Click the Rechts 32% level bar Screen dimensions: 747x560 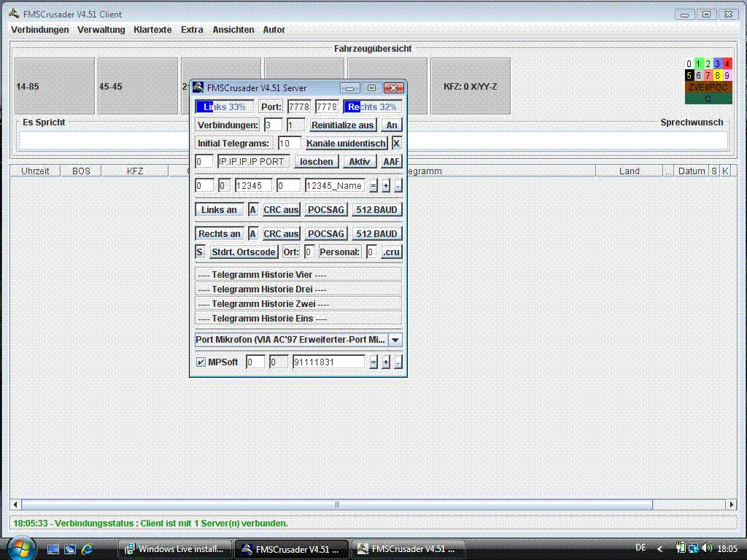(x=373, y=106)
